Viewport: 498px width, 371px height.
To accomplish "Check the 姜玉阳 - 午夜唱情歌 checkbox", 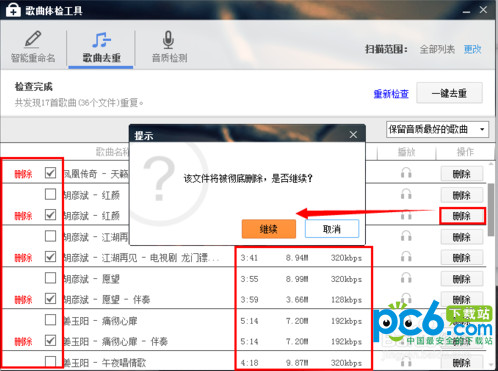I will [x=50, y=361].
